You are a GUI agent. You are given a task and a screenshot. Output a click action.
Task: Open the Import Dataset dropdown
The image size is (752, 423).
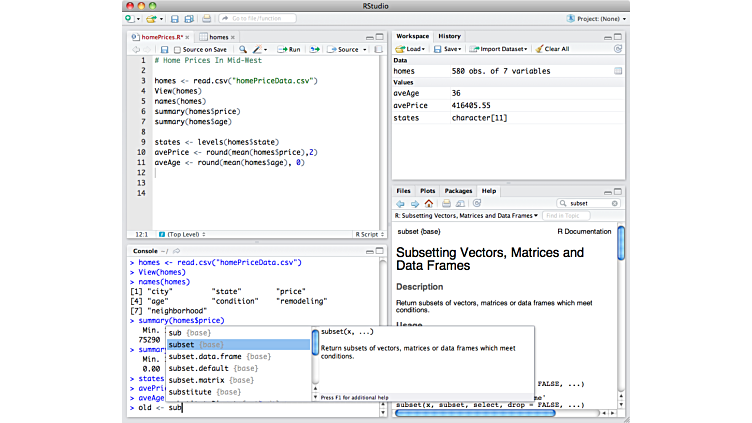click(x=500, y=49)
